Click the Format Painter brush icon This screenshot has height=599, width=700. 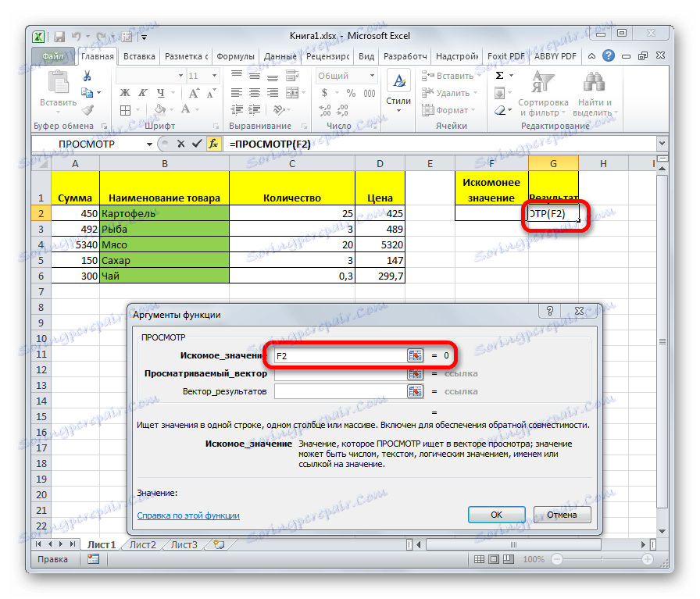point(87,110)
